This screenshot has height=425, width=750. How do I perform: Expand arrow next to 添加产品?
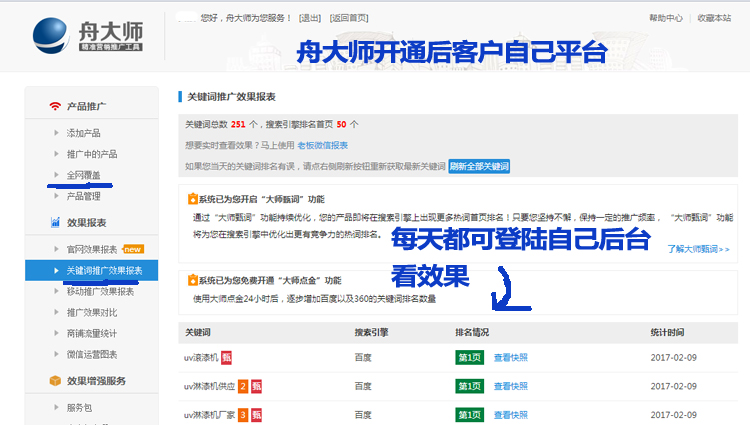56,133
